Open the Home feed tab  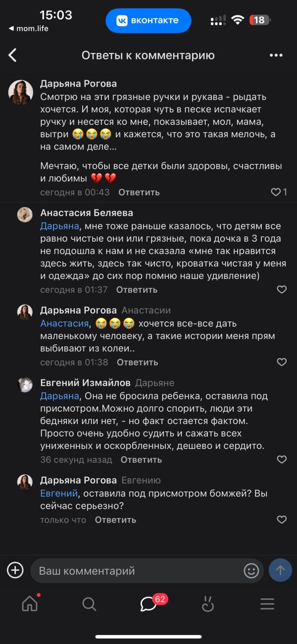[30, 604]
